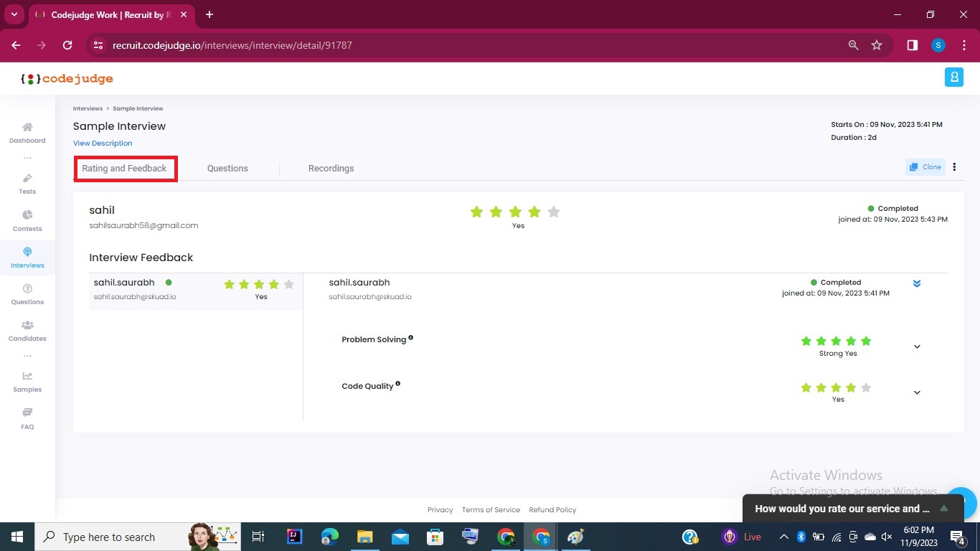Open the blue user account icon
980x551 pixels.
click(x=953, y=77)
